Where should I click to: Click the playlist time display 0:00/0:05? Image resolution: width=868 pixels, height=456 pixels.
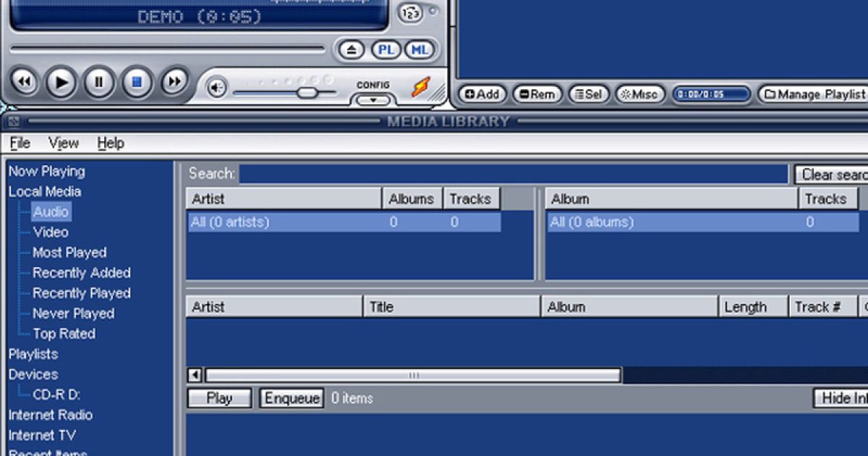(711, 94)
